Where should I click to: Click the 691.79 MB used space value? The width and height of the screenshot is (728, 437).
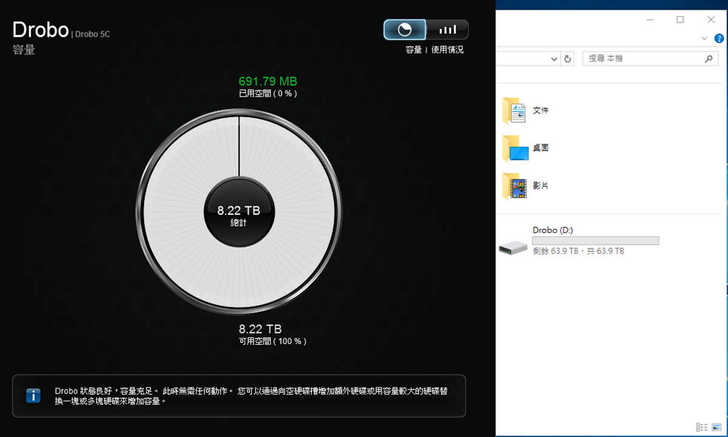click(268, 81)
